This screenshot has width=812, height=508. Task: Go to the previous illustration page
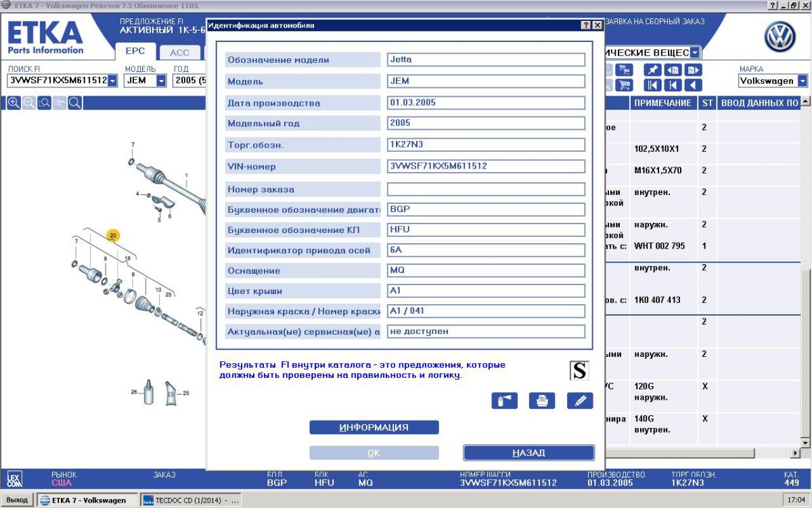tap(673, 70)
